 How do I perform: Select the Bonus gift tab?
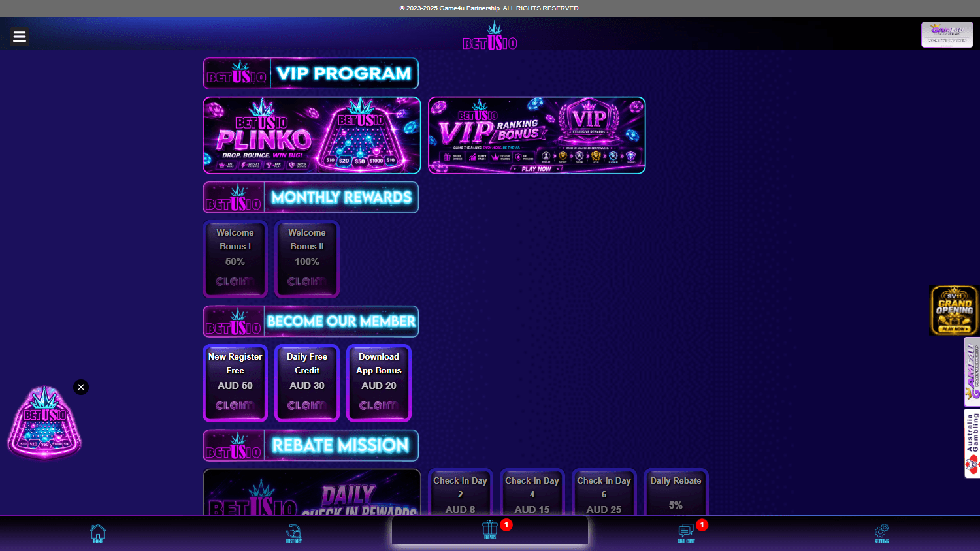(x=490, y=529)
